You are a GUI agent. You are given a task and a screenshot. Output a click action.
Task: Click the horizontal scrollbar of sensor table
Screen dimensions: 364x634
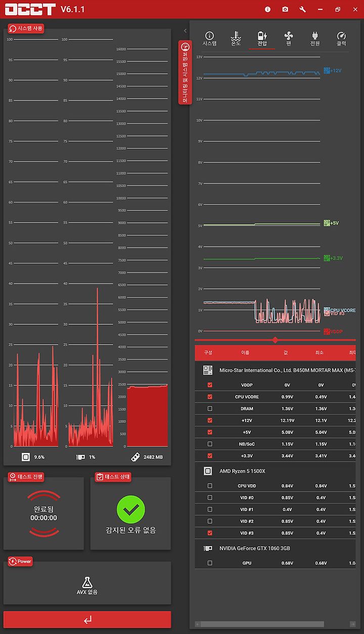pyautogui.click(x=263, y=624)
